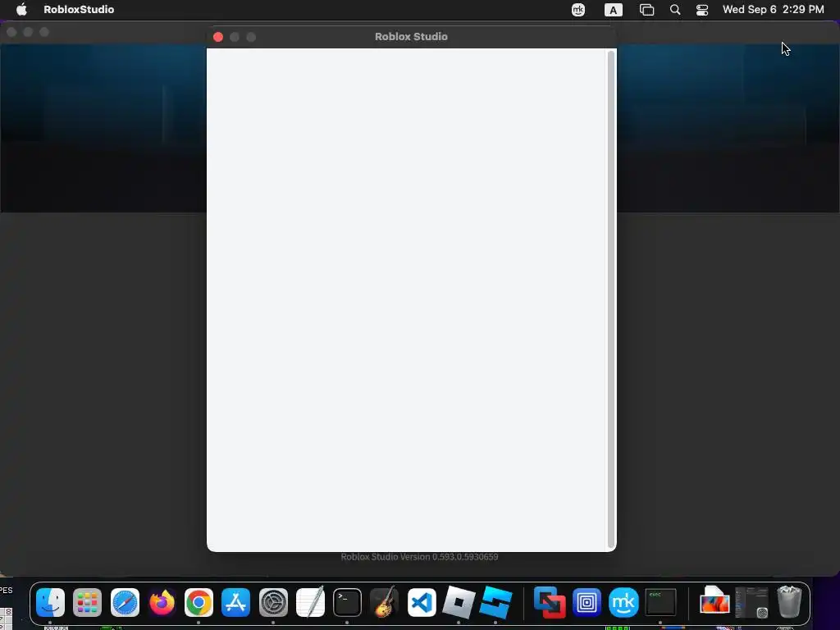
Task: Click the date and time Wed Sep 6
Action: point(773,10)
